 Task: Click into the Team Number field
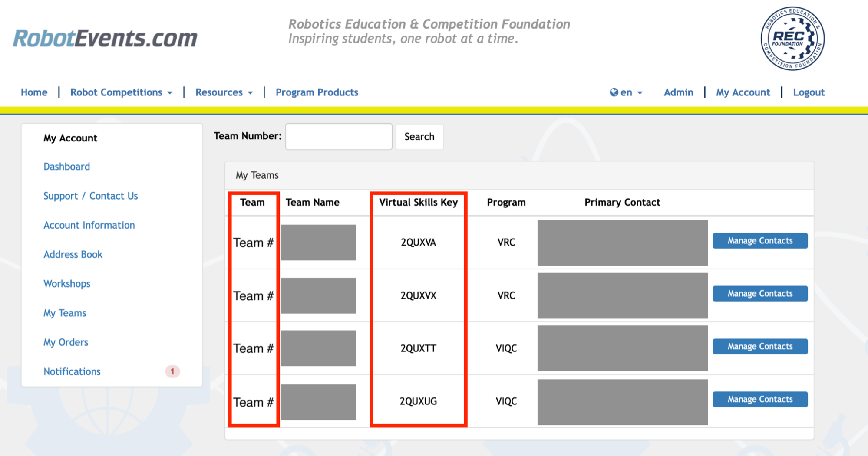tap(339, 137)
